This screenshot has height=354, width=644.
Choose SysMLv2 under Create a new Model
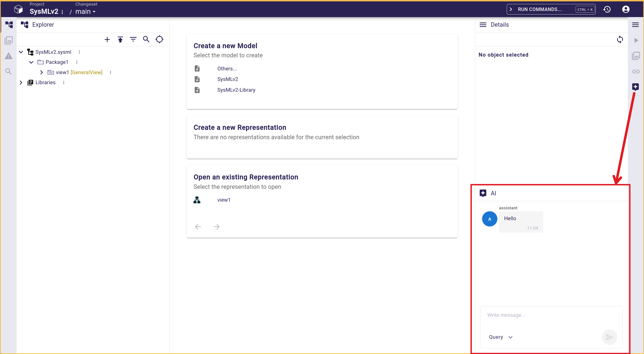coord(227,79)
